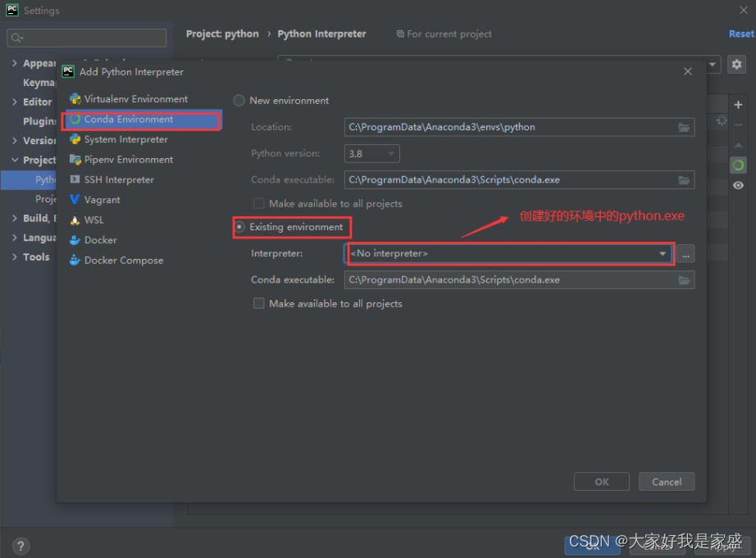756x558 pixels.
Task: Select SSH Interpreter option
Action: point(112,179)
